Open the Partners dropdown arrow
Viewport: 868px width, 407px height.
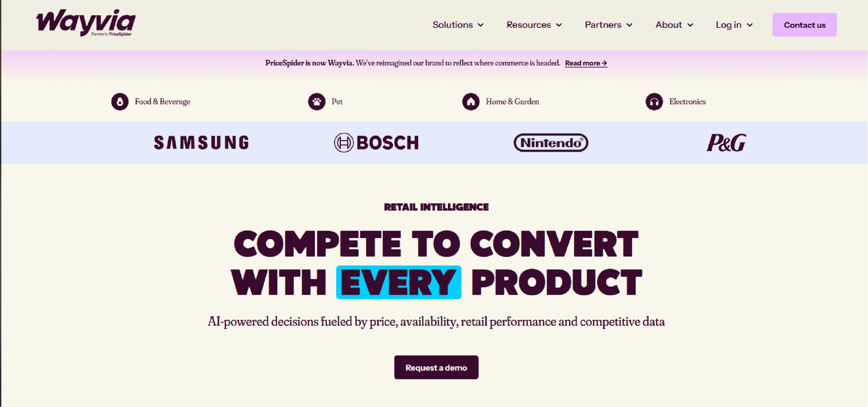tap(629, 25)
